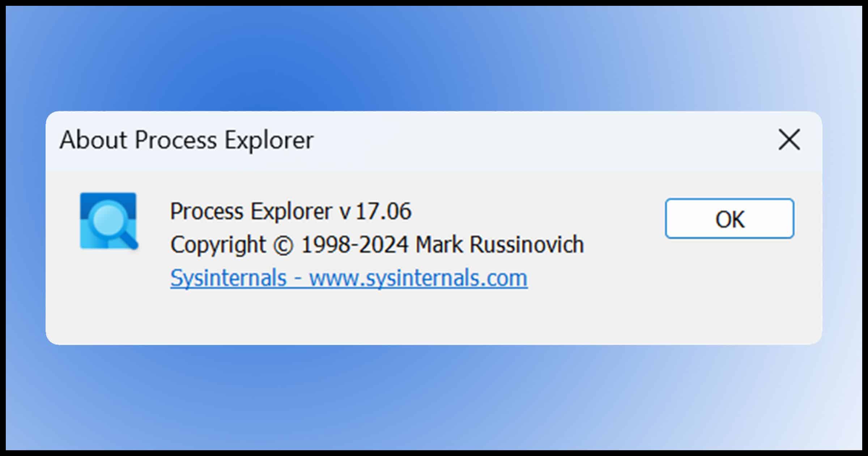Image resolution: width=868 pixels, height=456 pixels.
Task: Open the Sysinternals website link
Action: pos(349,278)
